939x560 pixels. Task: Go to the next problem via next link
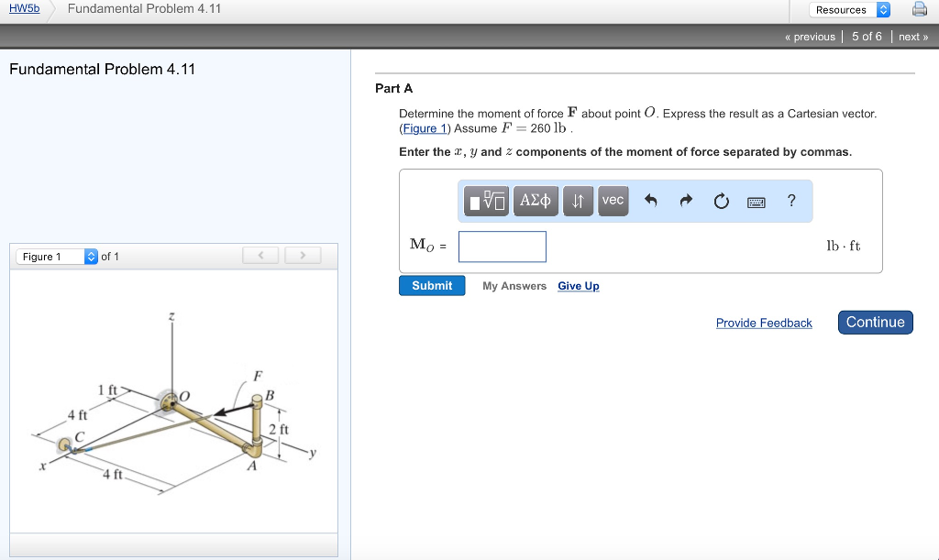pyautogui.click(x=912, y=37)
